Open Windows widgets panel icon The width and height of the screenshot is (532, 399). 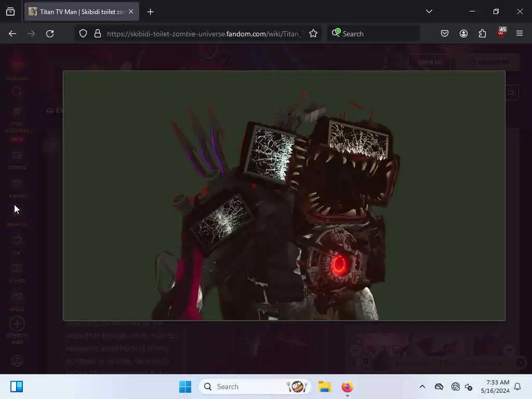click(17, 387)
